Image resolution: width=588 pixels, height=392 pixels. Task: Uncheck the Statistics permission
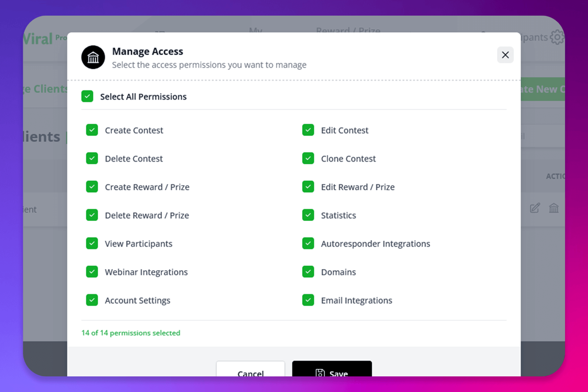pyautogui.click(x=308, y=215)
